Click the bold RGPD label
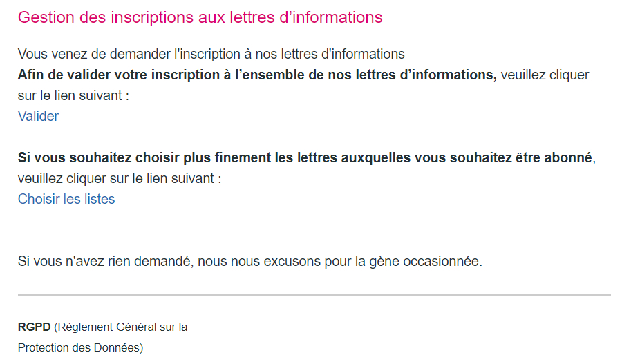631x364 pixels. pos(34,327)
